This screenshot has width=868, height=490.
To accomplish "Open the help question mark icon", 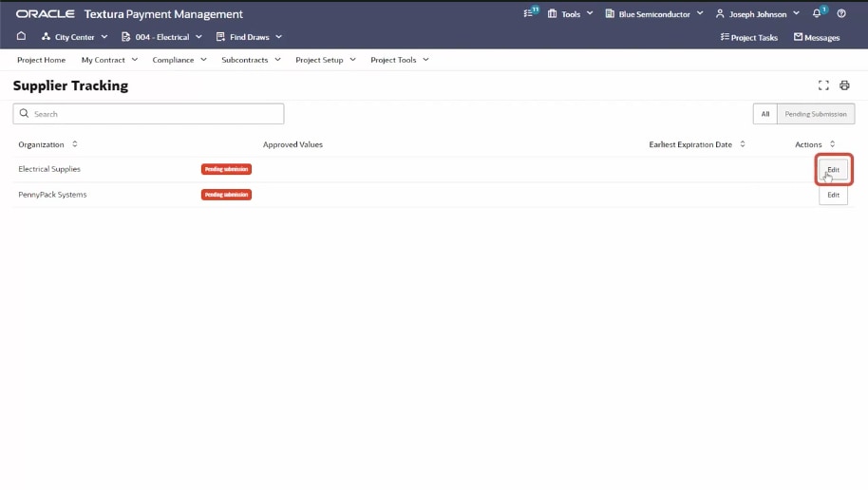I will pyautogui.click(x=841, y=13).
